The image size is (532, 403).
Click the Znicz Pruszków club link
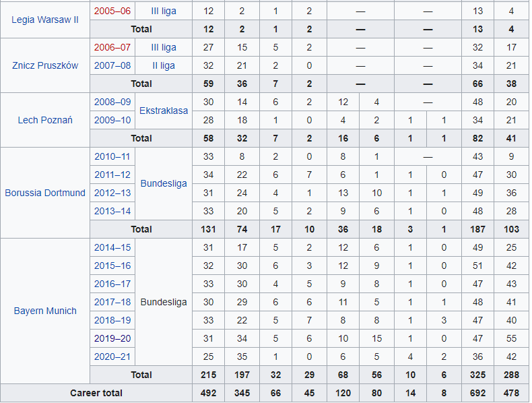(x=45, y=65)
